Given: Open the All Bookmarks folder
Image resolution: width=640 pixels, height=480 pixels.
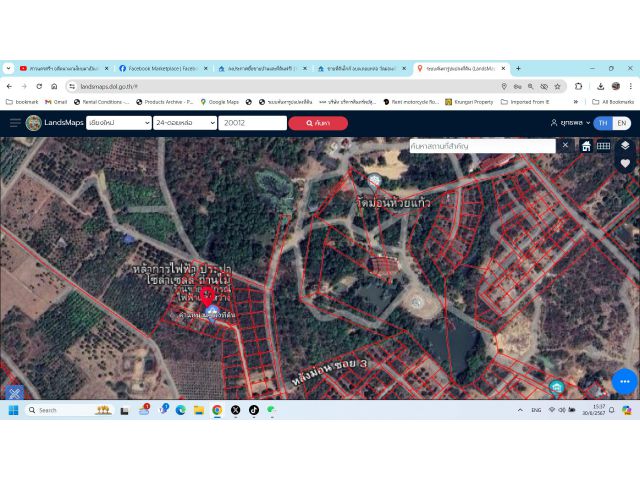Looking at the screenshot, I should tap(613, 102).
